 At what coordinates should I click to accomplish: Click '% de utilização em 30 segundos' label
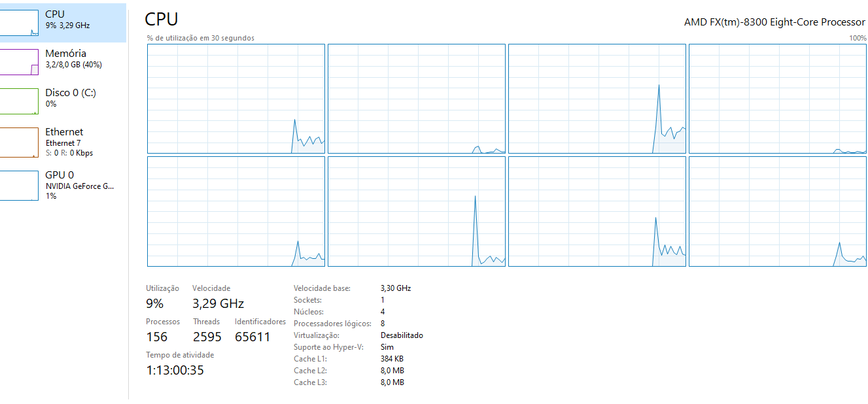201,38
